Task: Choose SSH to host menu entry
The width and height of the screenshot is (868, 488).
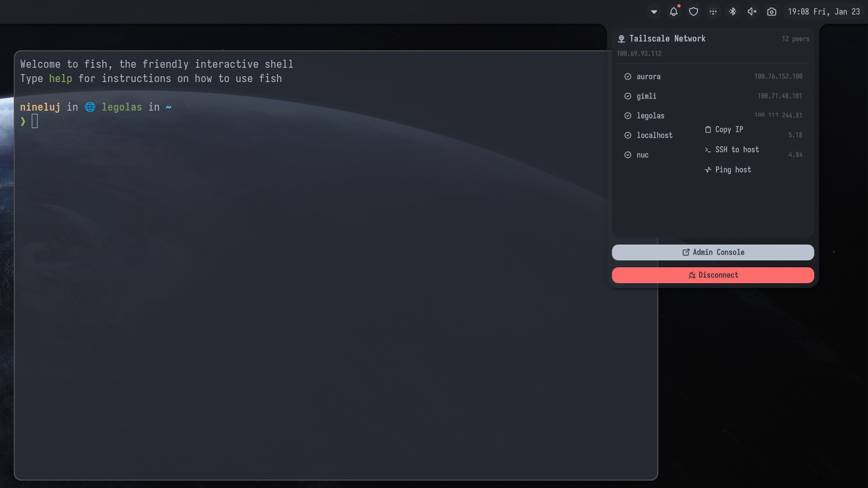Action: 740,150
